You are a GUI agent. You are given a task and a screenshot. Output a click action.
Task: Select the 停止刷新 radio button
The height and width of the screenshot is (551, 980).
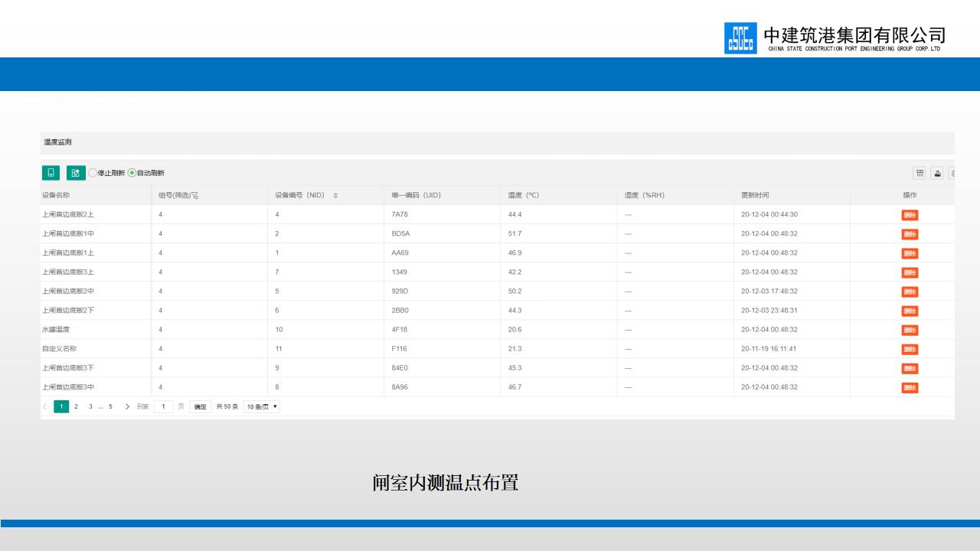pos(93,173)
